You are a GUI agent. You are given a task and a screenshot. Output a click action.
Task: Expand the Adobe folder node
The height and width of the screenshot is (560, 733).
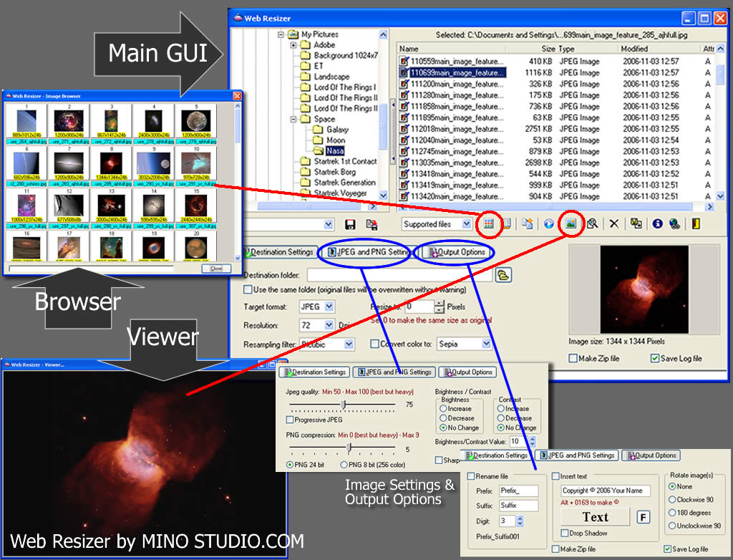tap(293, 45)
